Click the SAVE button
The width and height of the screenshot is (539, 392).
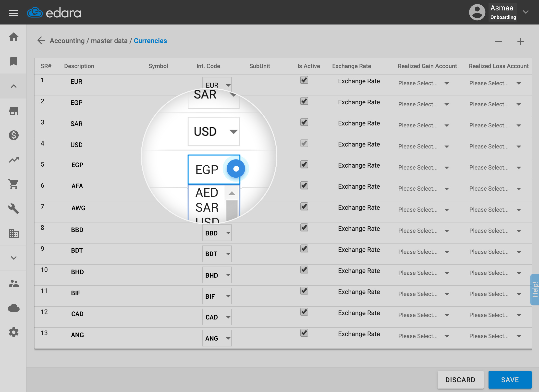510,380
